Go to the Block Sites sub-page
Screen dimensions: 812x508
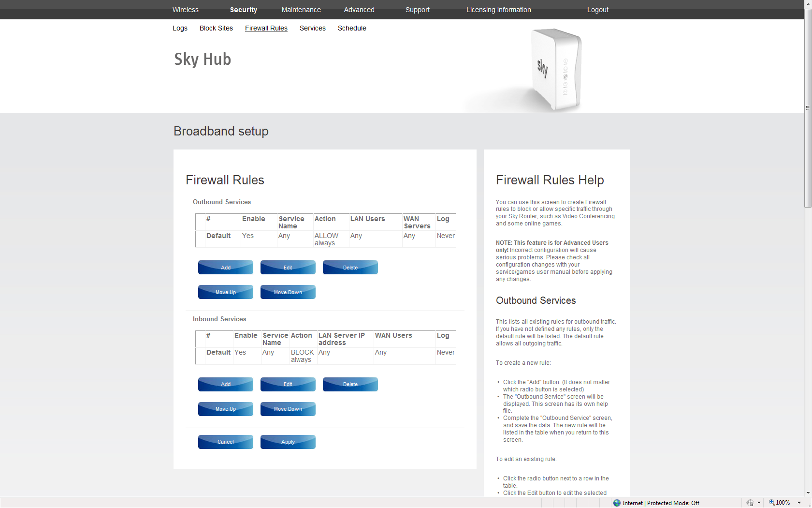(x=216, y=28)
